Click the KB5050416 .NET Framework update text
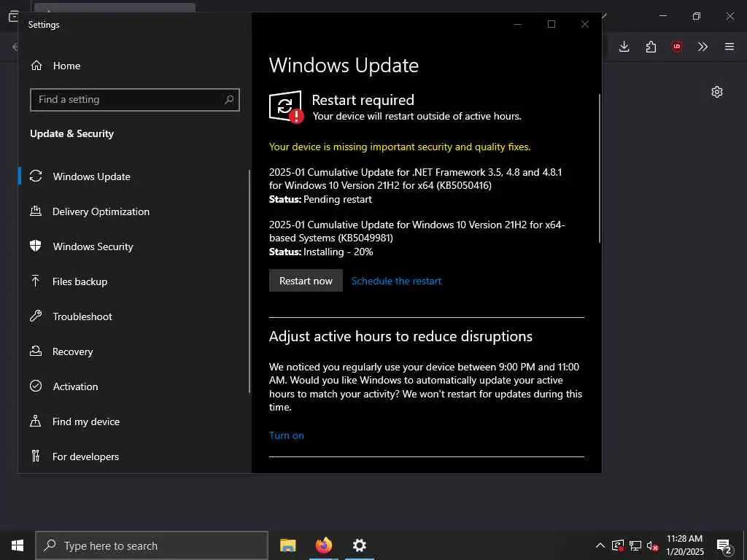Viewport: 747px width, 560px height. [x=415, y=179]
